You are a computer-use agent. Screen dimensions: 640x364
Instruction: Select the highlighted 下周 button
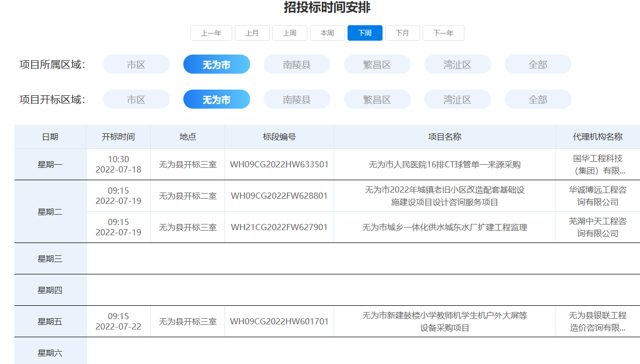click(365, 33)
